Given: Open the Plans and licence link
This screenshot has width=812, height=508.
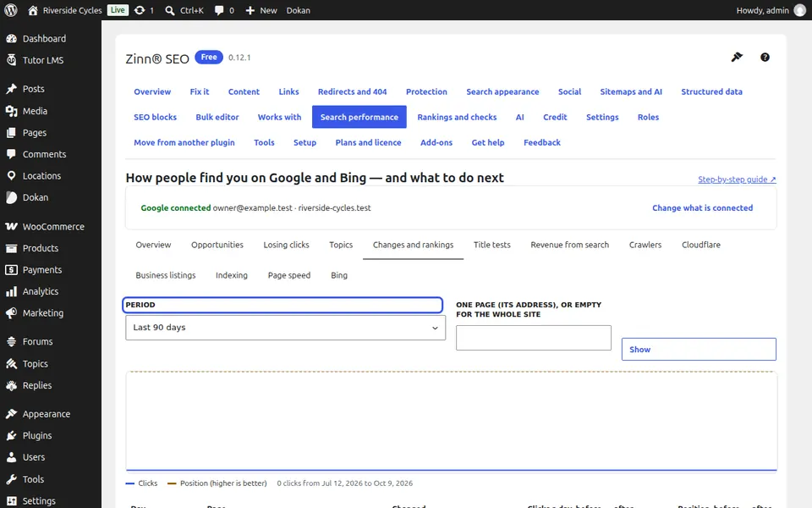Looking at the screenshot, I should pyautogui.click(x=368, y=142).
